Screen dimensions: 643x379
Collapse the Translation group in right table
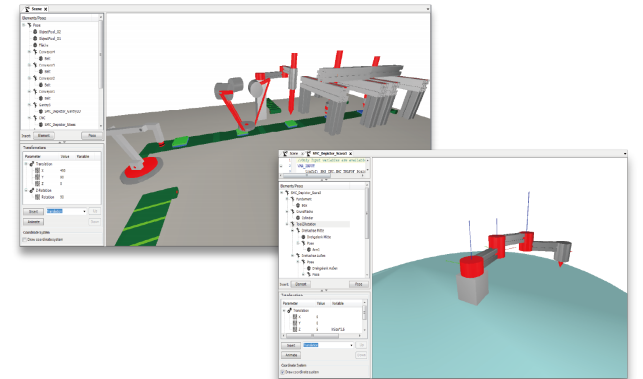284,311
